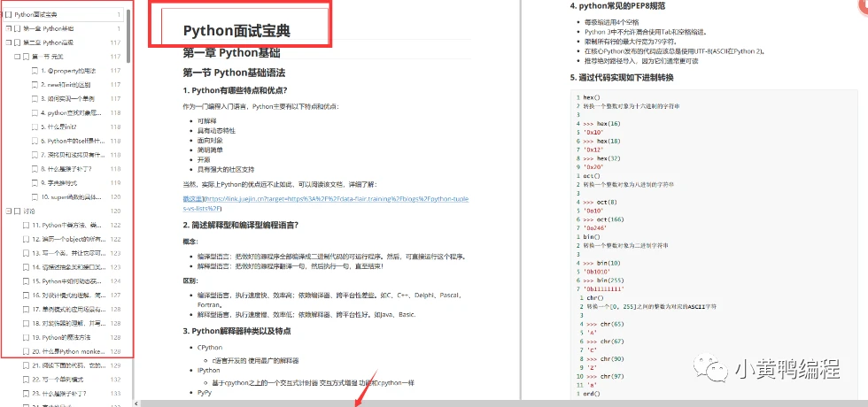Click bookmark icon beside '1. @property的用法'

click(35, 71)
